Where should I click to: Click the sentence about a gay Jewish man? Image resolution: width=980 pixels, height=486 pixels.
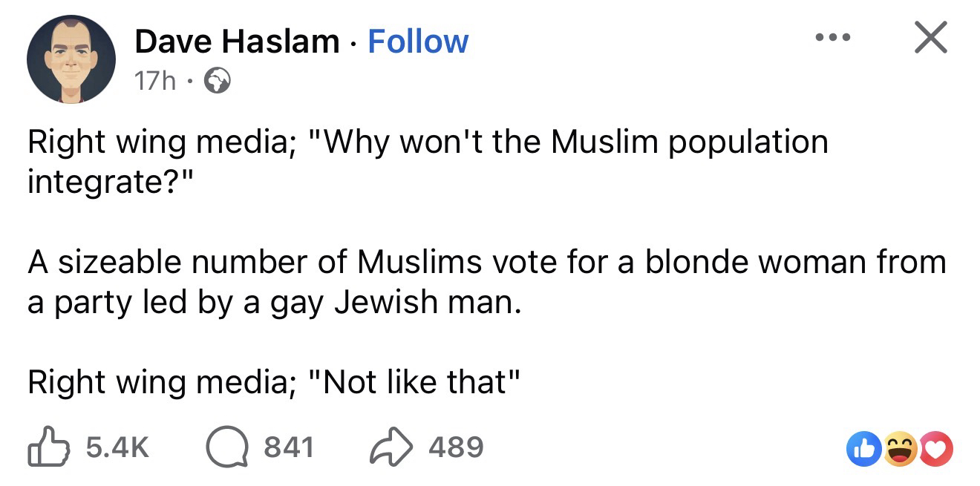coord(269,304)
